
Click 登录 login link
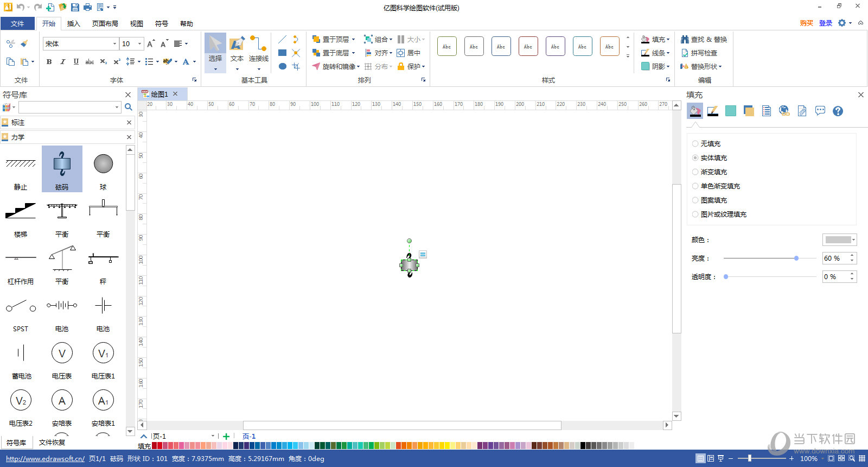coord(826,23)
